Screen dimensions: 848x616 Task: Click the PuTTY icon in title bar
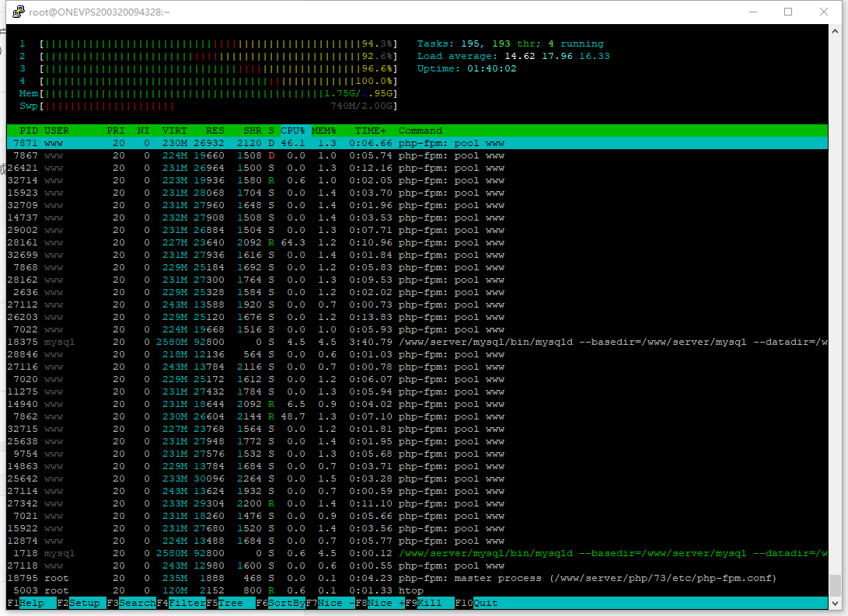(19, 12)
